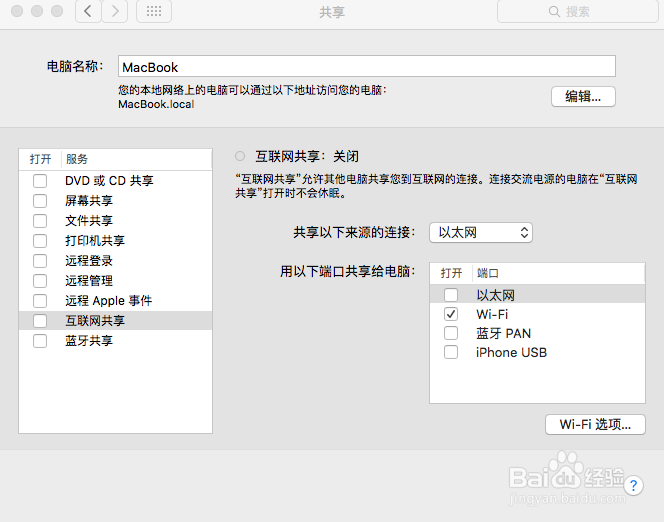Open help with the question mark button

click(633, 485)
